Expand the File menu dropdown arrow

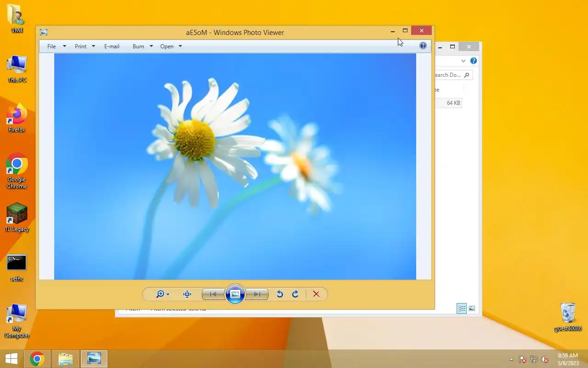coord(64,46)
